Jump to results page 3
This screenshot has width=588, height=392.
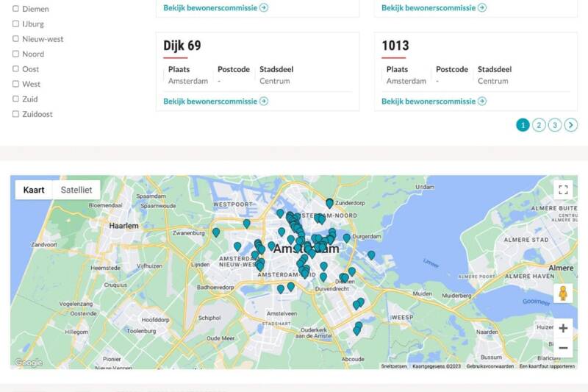555,125
